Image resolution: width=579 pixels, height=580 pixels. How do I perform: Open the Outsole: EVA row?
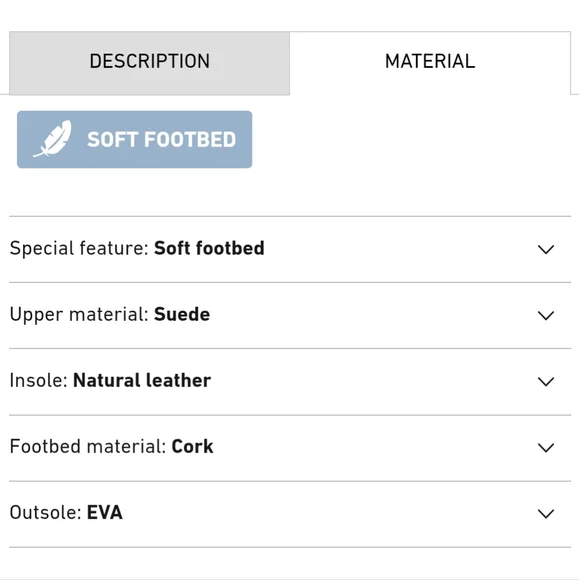pyautogui.click(x=290, y=513)
